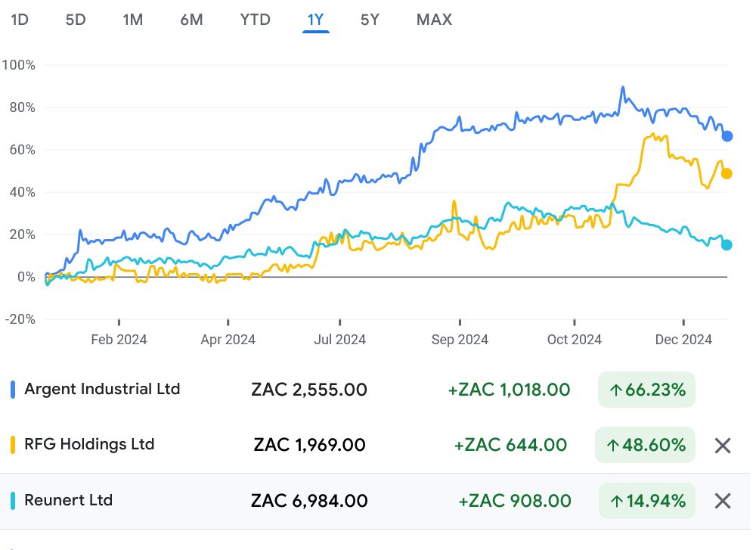
Task: Click the ZAC 6,984.00 price
Action: tap(309, 501)
